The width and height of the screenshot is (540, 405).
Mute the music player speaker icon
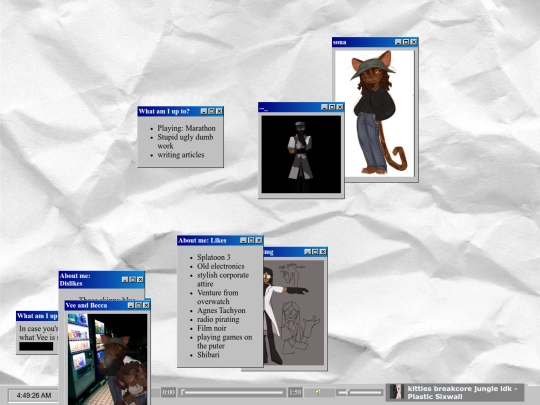coord(319,392)
